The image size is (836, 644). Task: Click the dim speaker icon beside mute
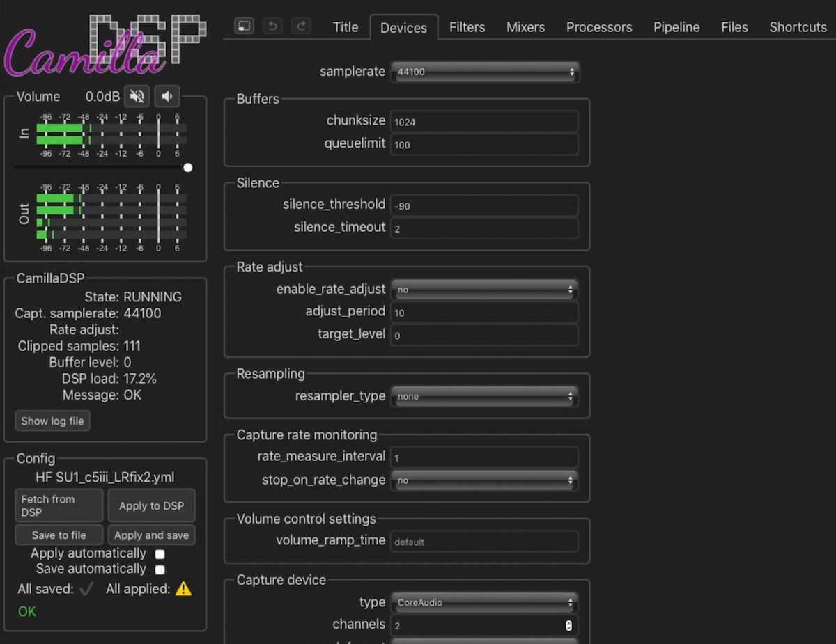click(167, 96)
